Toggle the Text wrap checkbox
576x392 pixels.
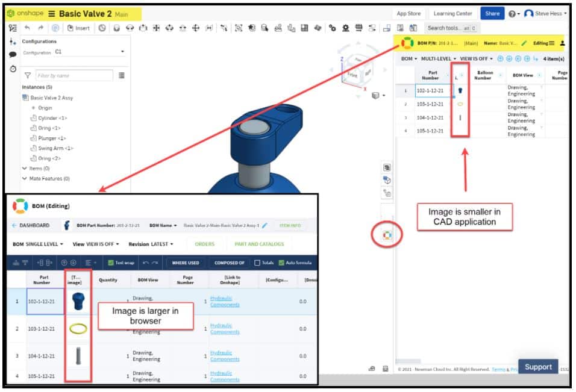tap(111, 263)
